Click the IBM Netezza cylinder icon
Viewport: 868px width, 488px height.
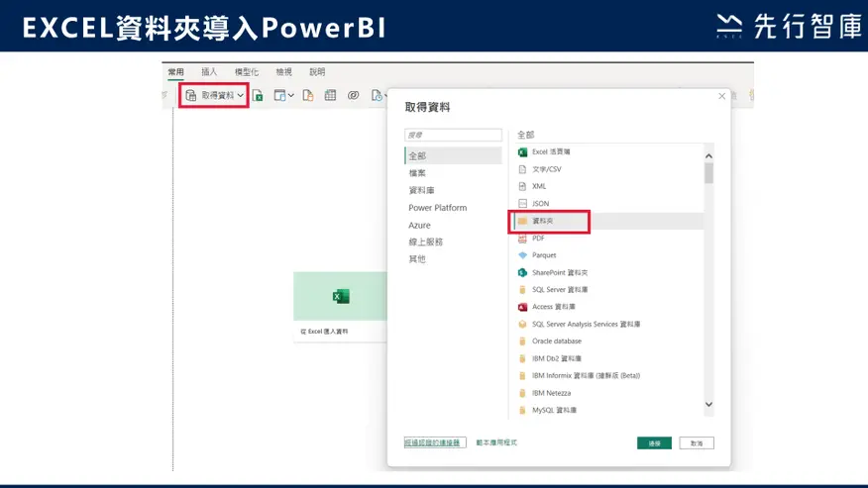(522, 393)
